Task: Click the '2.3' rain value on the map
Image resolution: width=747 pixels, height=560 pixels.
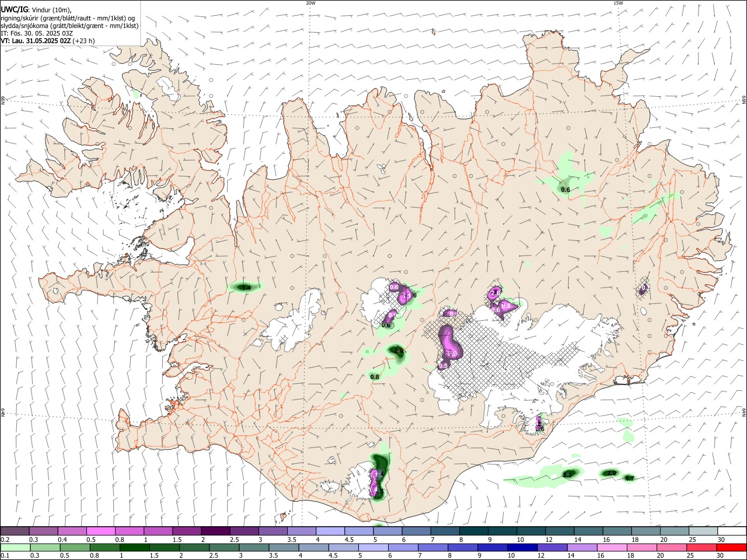Action: coord(399,351)
